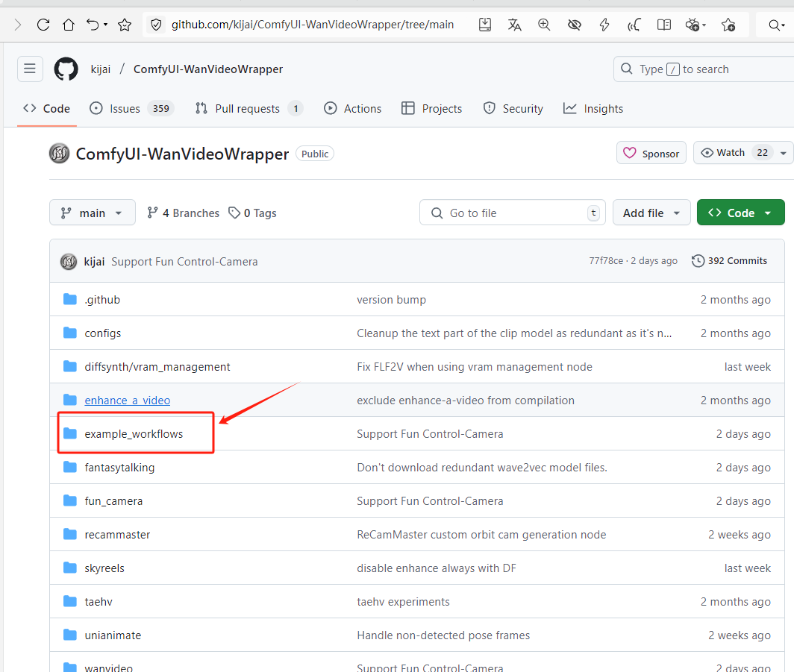Open the Projects tab
The image size is (794, 672).
click(x=431, y=108)
